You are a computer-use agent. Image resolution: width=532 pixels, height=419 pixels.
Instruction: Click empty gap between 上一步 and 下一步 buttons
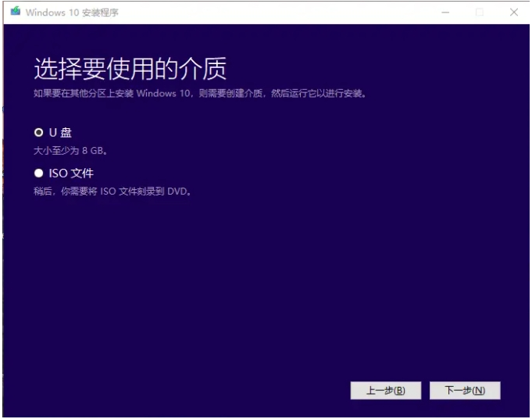click(x=426, y=390)
